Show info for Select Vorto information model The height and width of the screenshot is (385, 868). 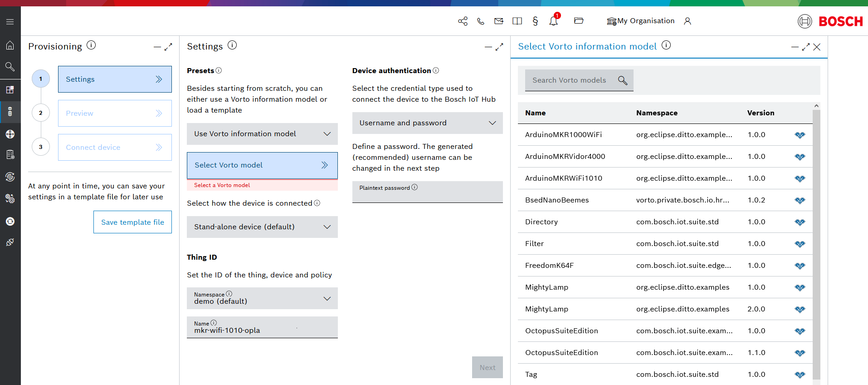coord(666,45)
